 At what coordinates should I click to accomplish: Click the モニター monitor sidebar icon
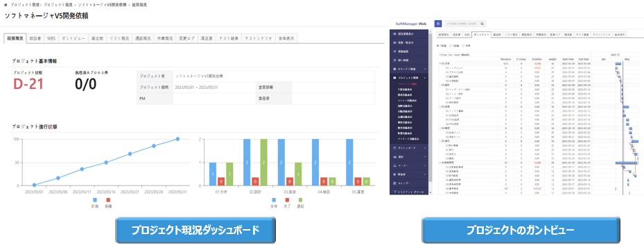[x=394, y=165]
